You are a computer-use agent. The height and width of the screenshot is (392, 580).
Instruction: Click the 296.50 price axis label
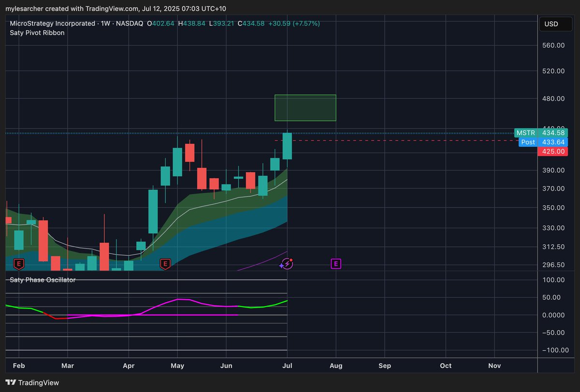[x=554, y=265]
